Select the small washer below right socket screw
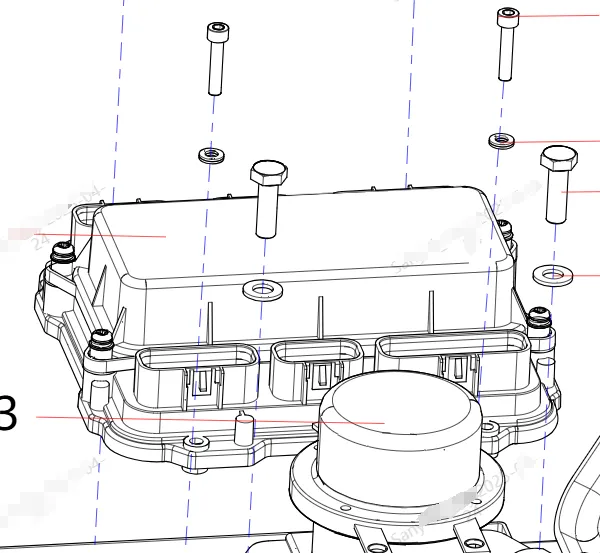Image resolution: width=600 pixels, height=553 pixels. pos(502,140)
